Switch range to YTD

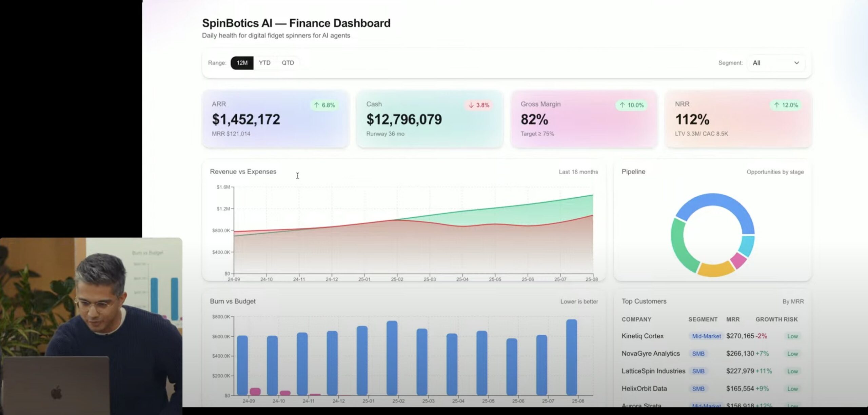click(x=264, y=63)
